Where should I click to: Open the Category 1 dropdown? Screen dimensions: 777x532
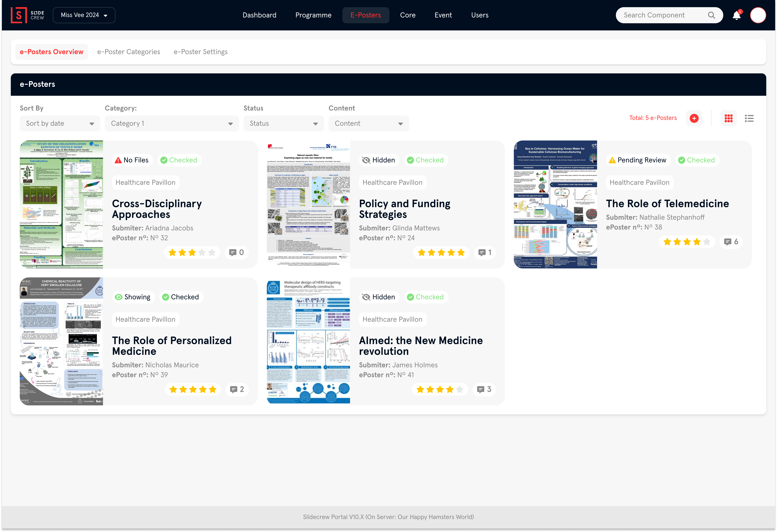172,123
